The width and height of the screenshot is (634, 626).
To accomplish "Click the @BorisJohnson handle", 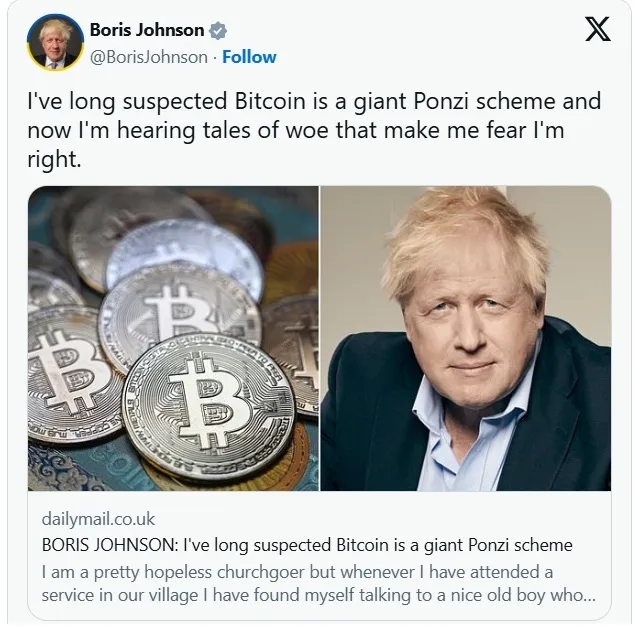I will (x=149, y=57).
